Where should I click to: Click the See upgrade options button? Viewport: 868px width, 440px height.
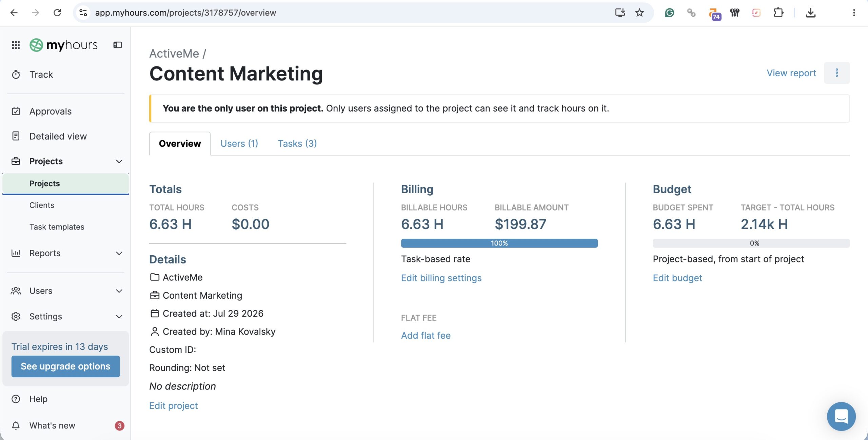[x=65, y=366]
